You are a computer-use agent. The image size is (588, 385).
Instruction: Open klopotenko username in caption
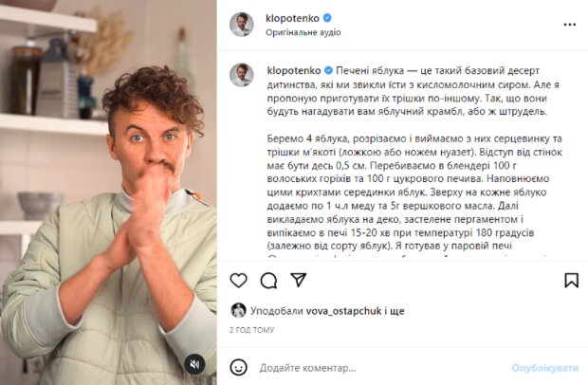[x=294, y=70]
